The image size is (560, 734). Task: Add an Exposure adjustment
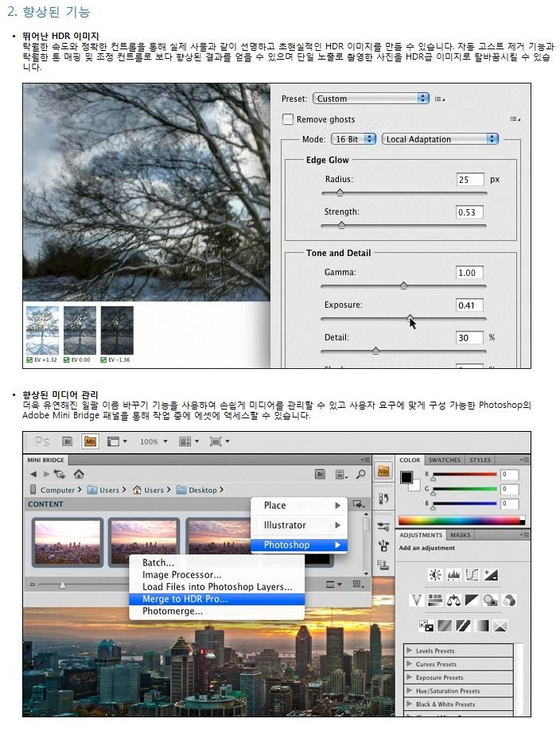491,575
